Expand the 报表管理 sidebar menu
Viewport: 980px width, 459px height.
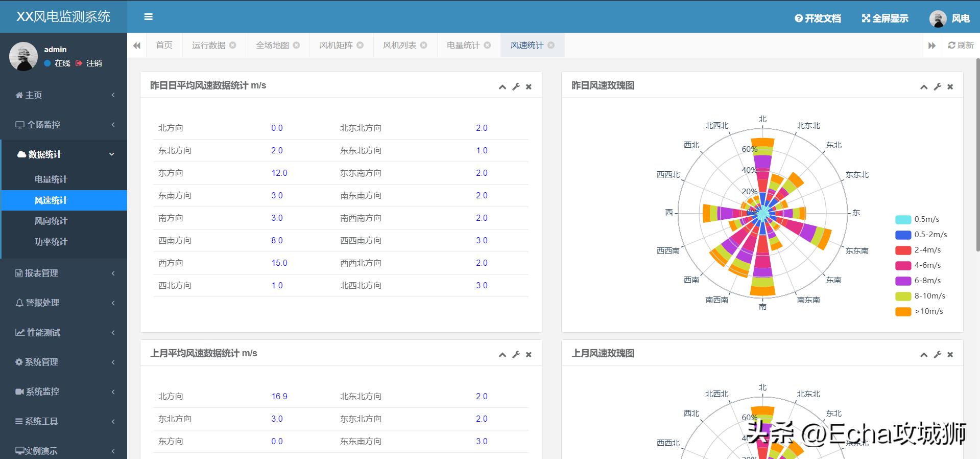63,273
